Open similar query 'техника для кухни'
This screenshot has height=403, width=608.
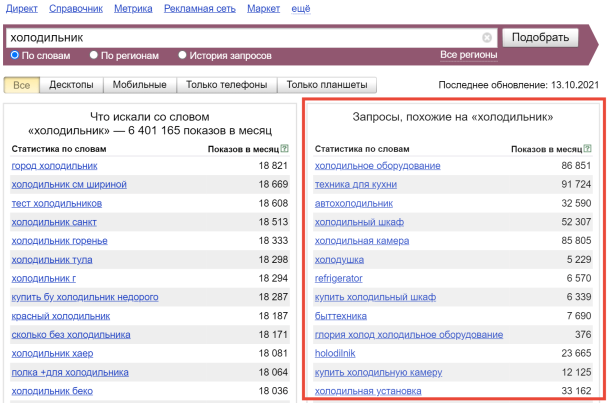pos(356,185)
